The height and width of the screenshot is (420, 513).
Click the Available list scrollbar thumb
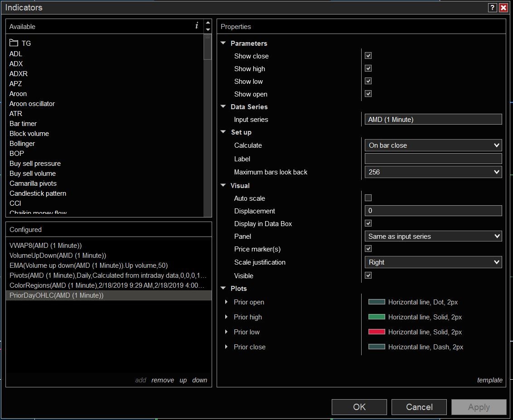(208, 47)
